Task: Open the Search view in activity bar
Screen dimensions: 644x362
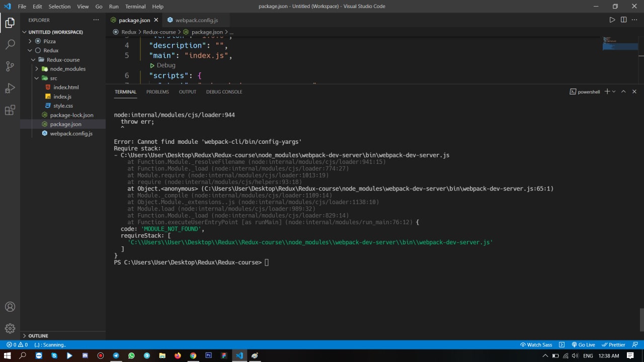Action: 10,44
